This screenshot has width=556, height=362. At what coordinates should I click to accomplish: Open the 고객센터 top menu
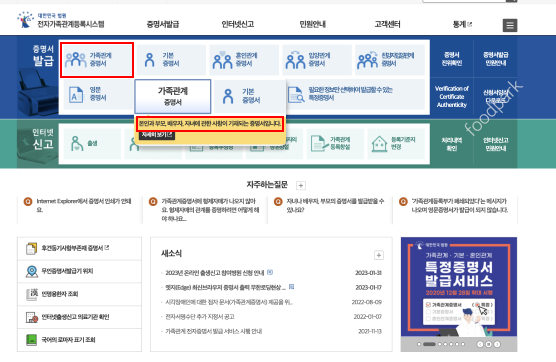click(387, 24)
